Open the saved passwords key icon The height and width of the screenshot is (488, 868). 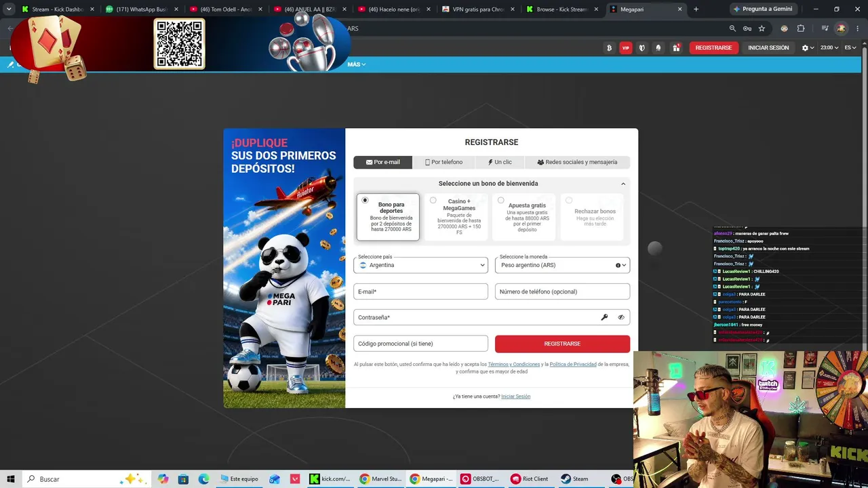click(747, 28)
